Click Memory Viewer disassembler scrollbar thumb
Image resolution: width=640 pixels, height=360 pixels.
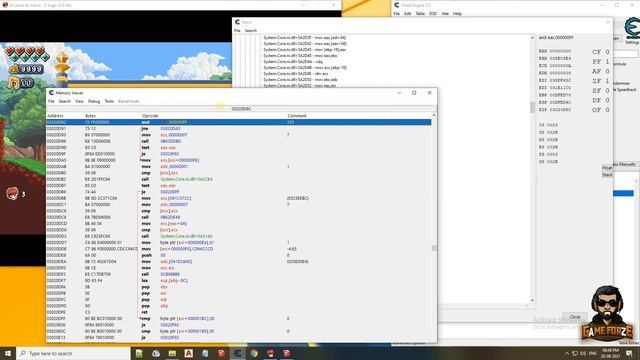click(x=434, y=248)
